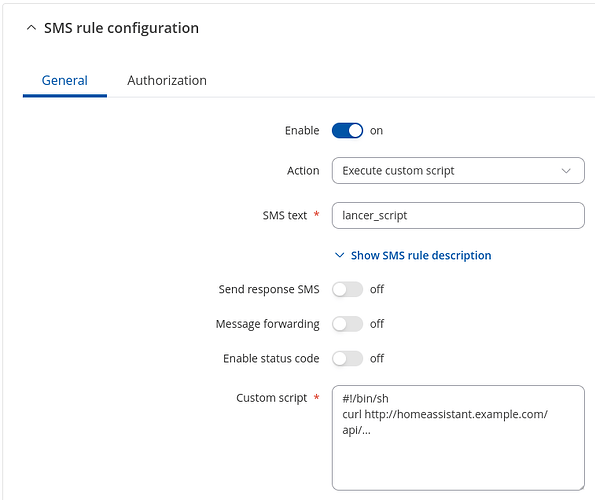Toggle the Enable switch off
Image resolution: width=595 pixels, height=500 pixels.
(347, 131)
